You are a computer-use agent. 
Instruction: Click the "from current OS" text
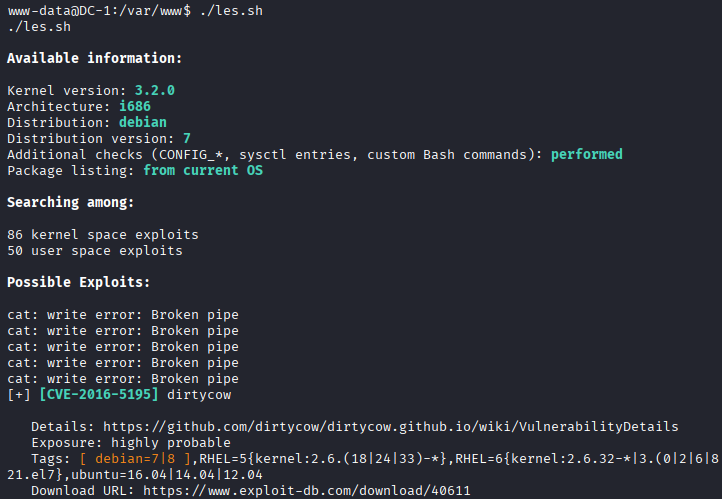203,170
